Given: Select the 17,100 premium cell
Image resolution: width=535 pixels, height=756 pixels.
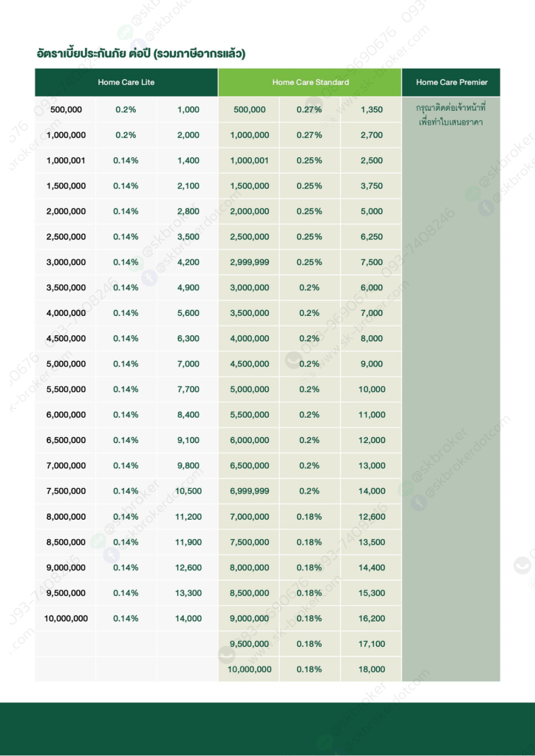Looking at the screenshot, I should point(372,644).
